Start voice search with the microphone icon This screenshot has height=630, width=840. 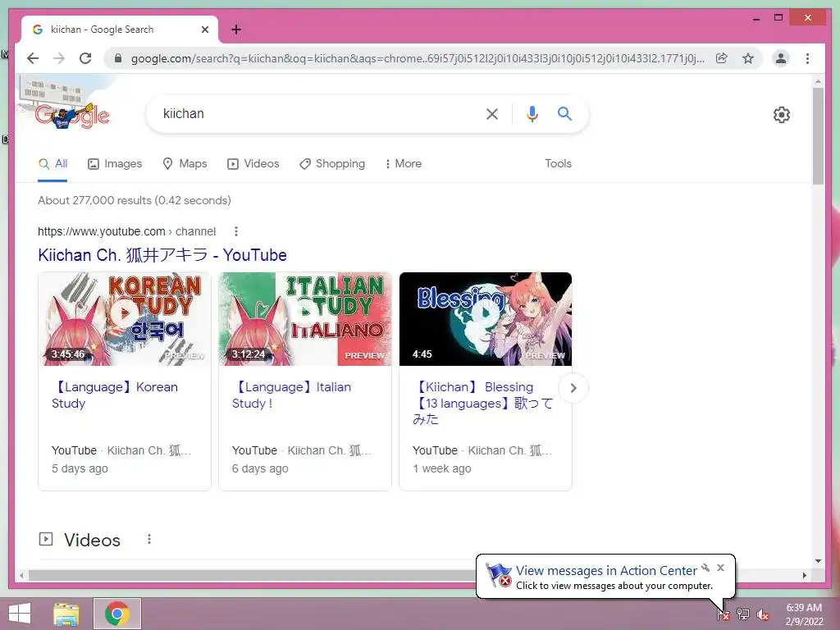(x=532, y=113)
